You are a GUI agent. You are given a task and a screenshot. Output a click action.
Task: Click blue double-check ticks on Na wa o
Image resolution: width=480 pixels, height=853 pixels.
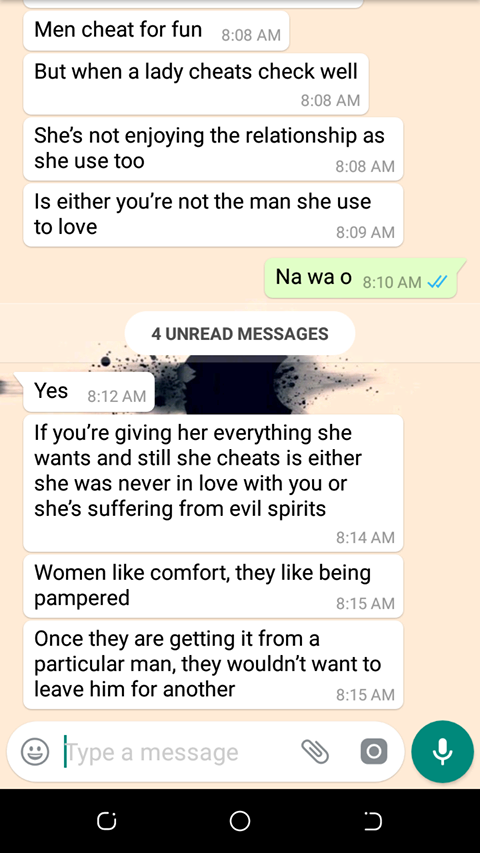[438, 282]
